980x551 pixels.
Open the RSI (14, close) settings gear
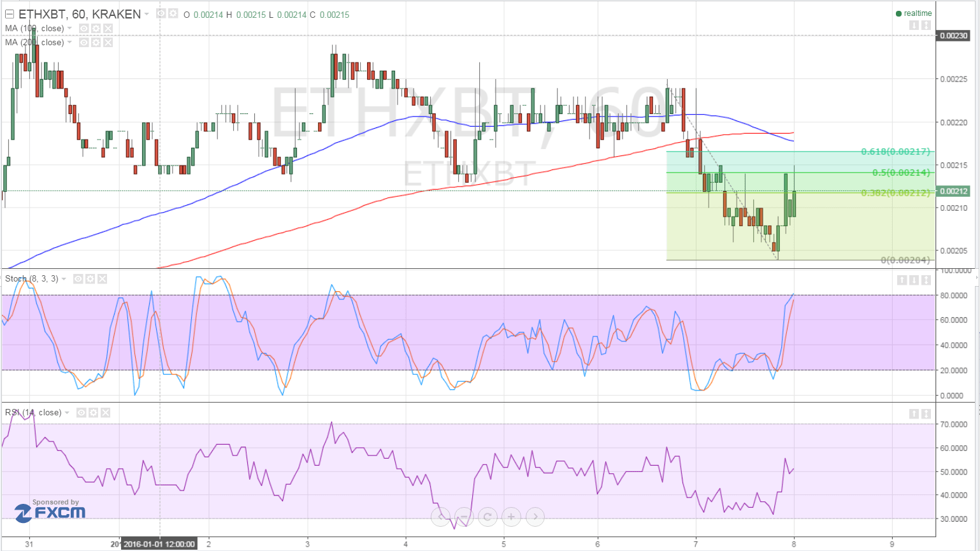pos(93,412)
